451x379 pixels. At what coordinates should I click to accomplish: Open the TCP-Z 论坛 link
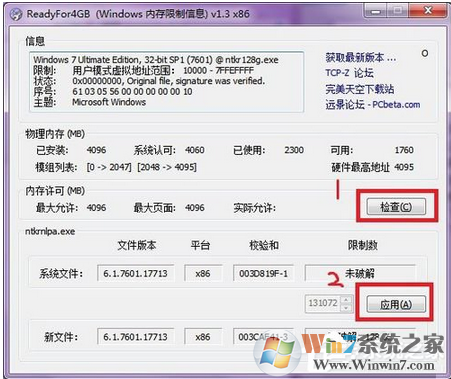[x=349, y=73]
